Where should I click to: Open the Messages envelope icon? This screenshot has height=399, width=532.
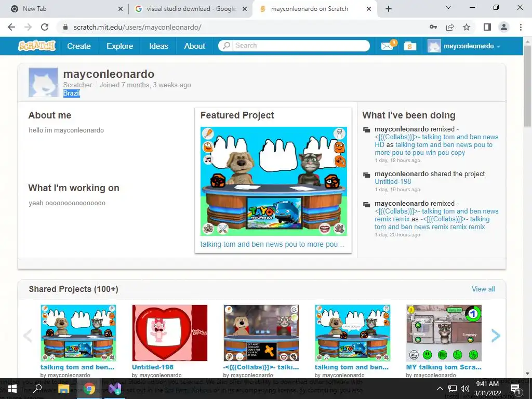(x=387, y=46)
